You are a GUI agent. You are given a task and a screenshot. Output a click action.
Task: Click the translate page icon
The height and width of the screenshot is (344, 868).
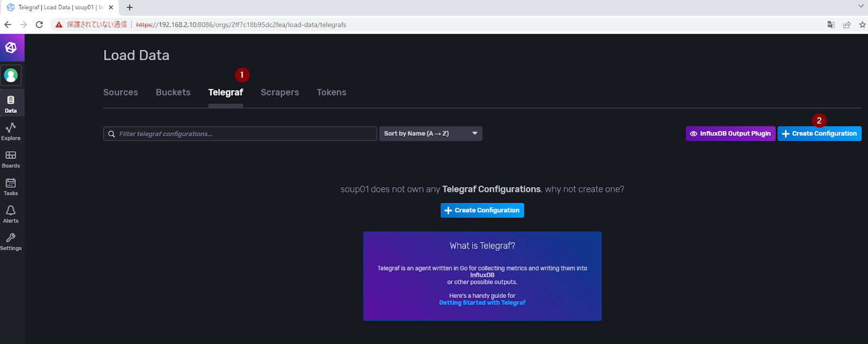831,24
